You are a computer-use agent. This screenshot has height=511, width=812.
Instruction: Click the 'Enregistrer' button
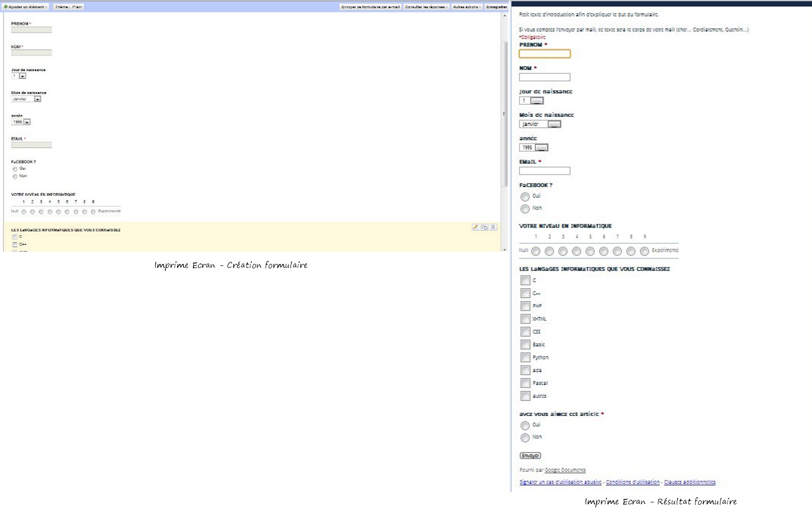pyautogui.click(x=496, y=7)
